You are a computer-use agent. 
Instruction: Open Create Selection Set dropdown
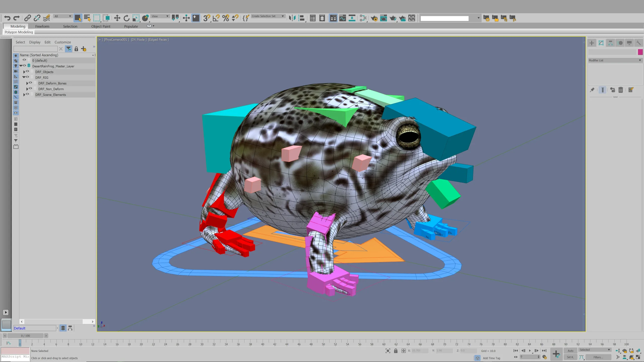point(268,16)
